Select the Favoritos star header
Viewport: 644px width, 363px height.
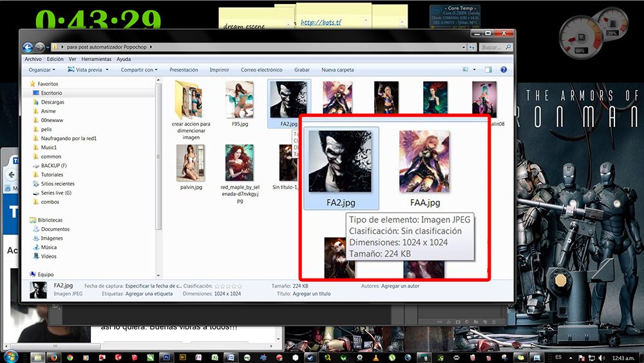[44, 84]
